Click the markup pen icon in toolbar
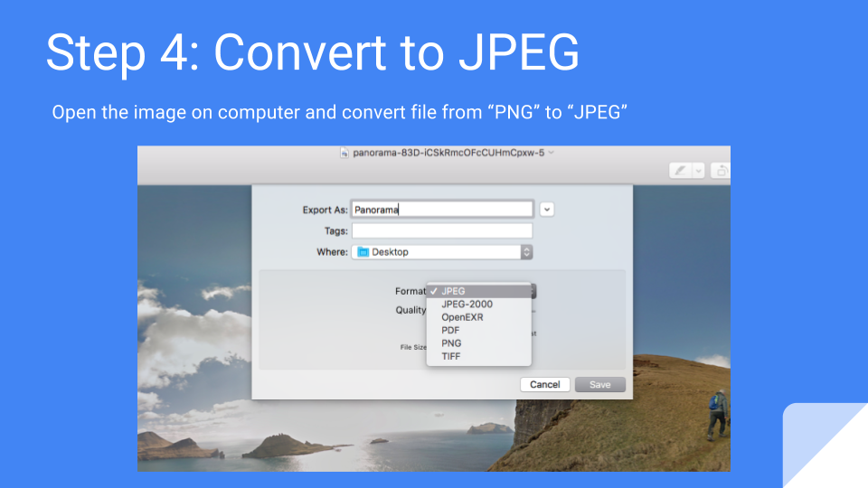Viewport: 868px width, 488px height. tap(680, 170)
